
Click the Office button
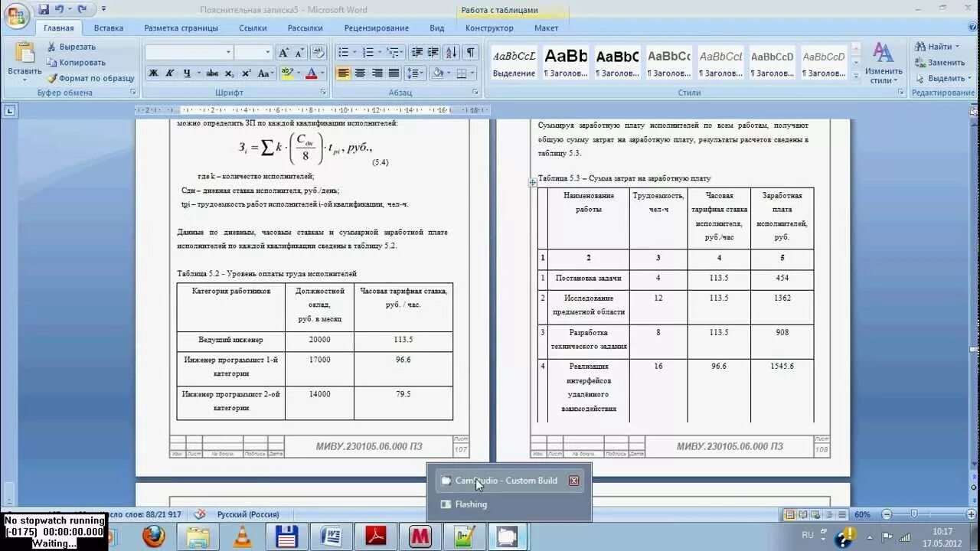point(17,16)
